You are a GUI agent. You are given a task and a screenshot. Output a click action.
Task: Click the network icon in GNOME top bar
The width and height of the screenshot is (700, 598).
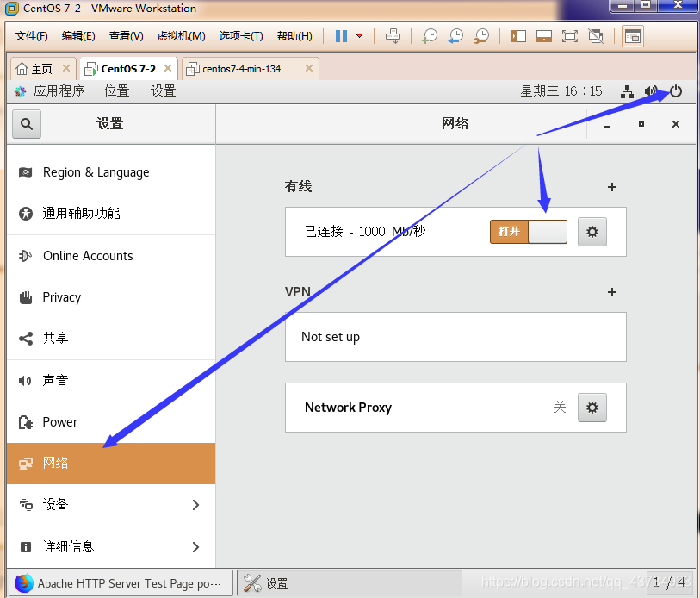627,91
